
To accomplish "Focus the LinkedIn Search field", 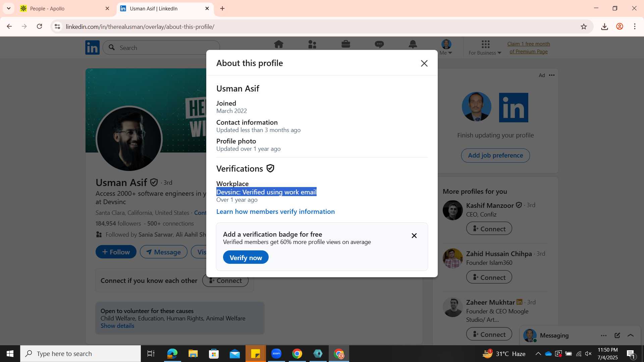I will pyautogui.click(x=161, y=48).
